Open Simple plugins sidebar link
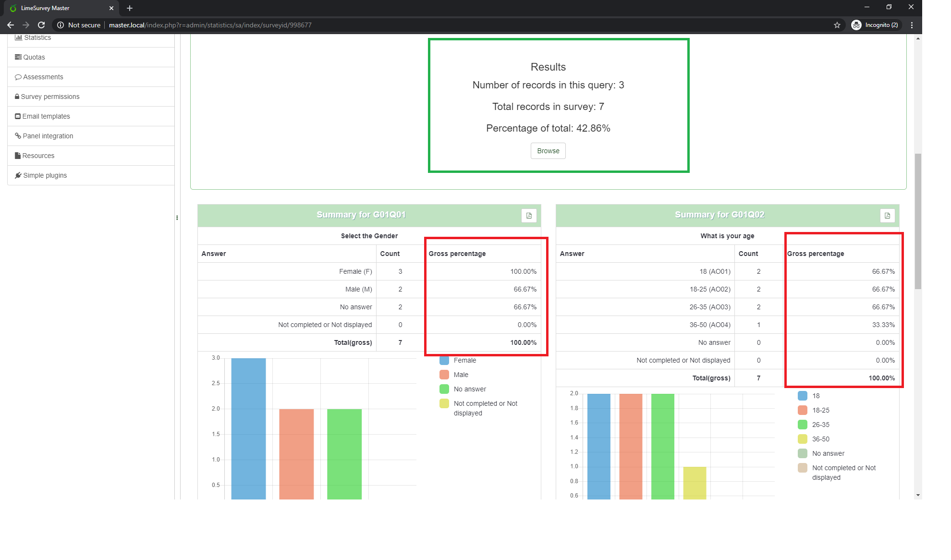This screenshot has width=951, height=560. click(45, 175)
